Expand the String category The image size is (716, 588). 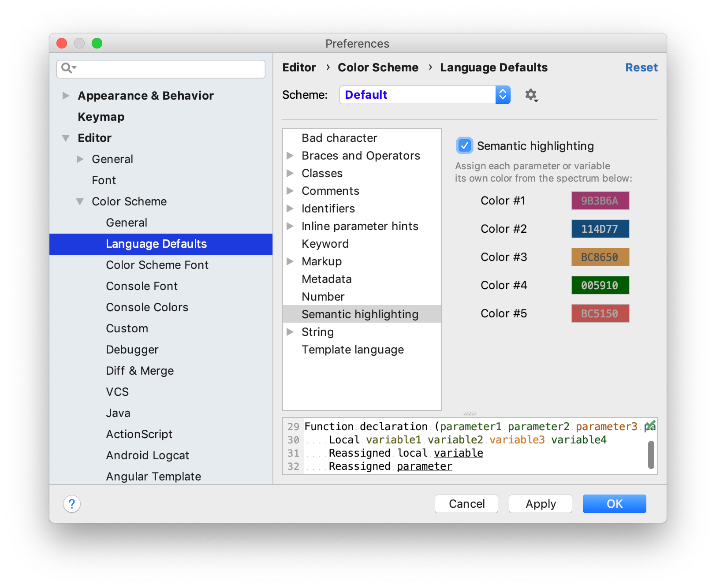click(291, 332)
